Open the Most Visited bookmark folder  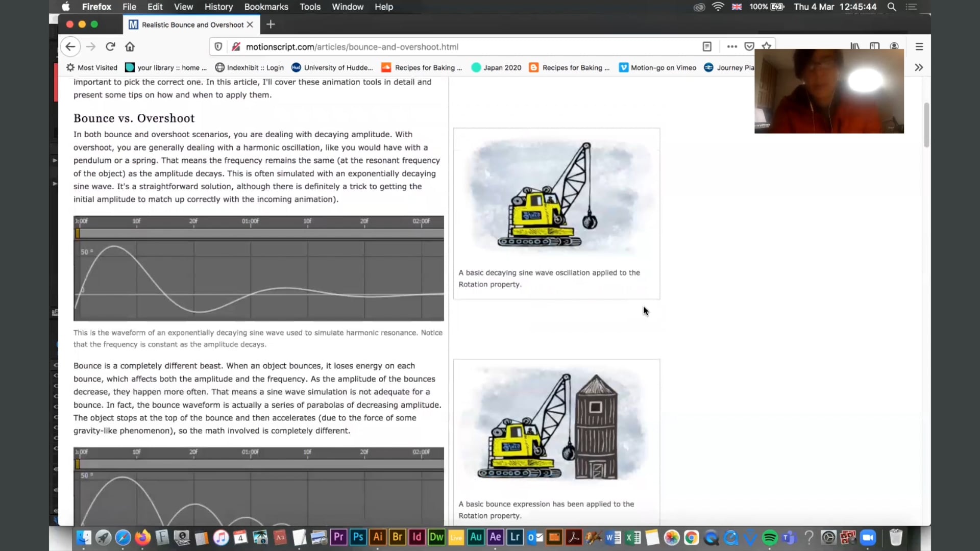92,67
